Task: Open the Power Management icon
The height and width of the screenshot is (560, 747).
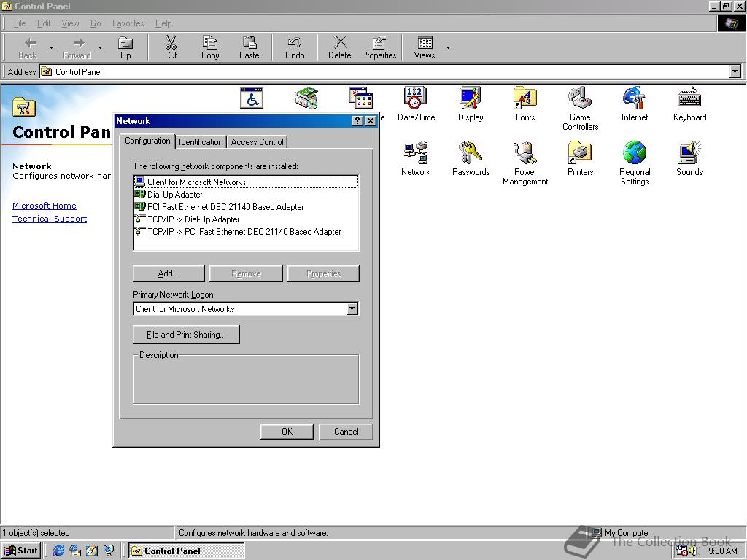Action: click(x=525, y=163)
